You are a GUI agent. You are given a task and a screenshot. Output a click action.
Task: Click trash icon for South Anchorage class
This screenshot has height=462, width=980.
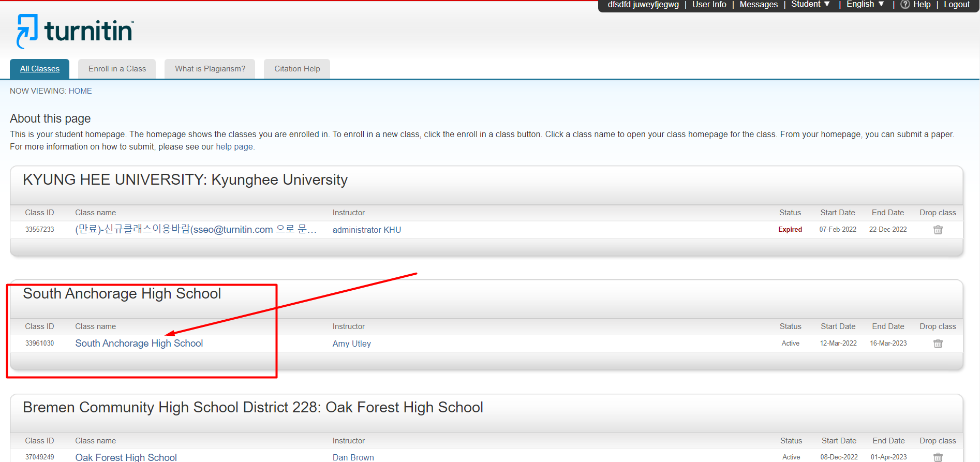(938, 344)
